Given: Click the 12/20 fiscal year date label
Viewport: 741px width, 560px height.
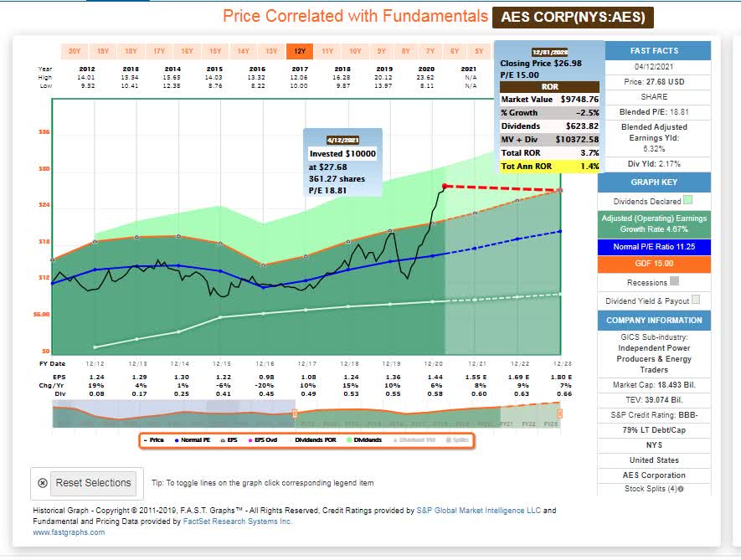Looking at the screenshot, I should [434, 364].
